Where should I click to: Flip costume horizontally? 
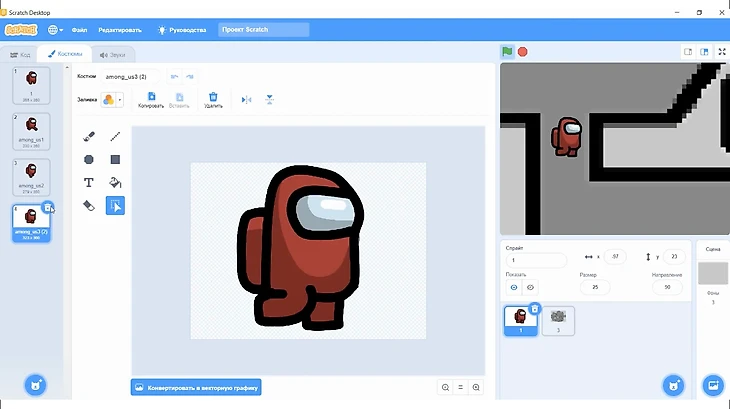247,99
